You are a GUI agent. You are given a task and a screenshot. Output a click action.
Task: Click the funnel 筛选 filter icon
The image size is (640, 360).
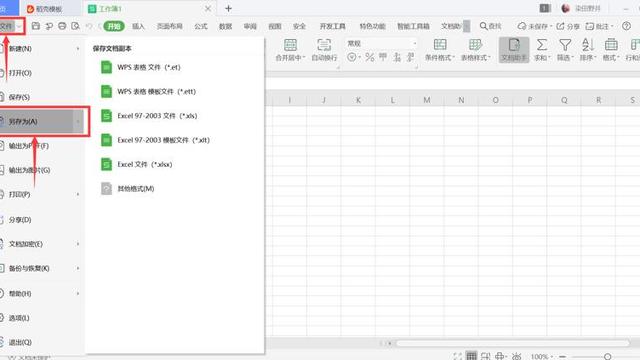pyautogui.click(x=565, y=44)
